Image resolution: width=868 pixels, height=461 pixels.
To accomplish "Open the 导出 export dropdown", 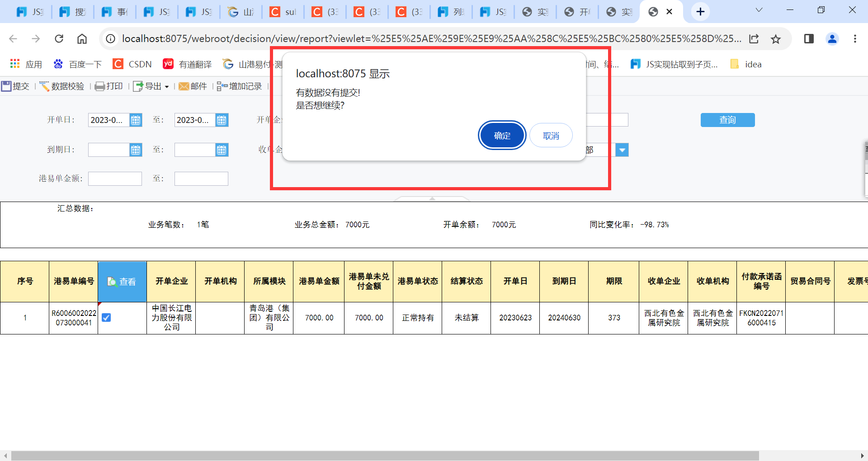I will pyautogui.click(x=151, y=86).
